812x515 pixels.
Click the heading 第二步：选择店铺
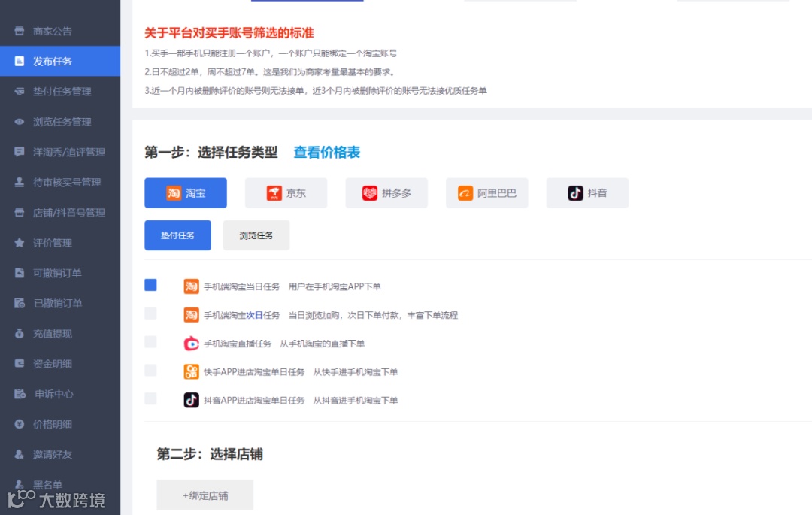[210, 454]
